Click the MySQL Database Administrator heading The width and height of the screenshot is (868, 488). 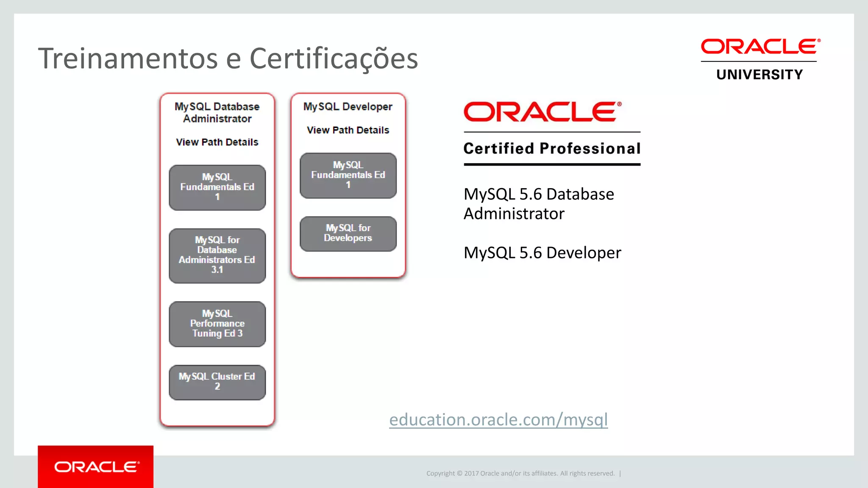click(x=217, y=113)
